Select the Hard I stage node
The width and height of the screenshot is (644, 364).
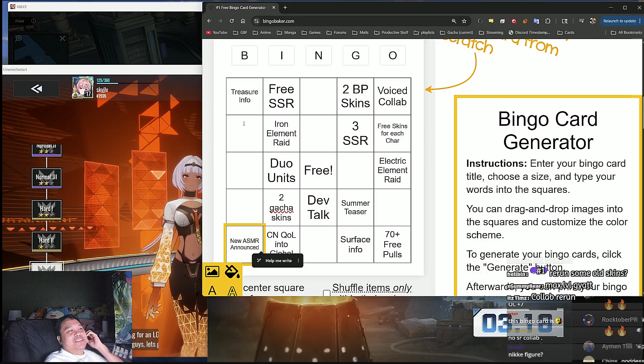(x=47, y=210)
